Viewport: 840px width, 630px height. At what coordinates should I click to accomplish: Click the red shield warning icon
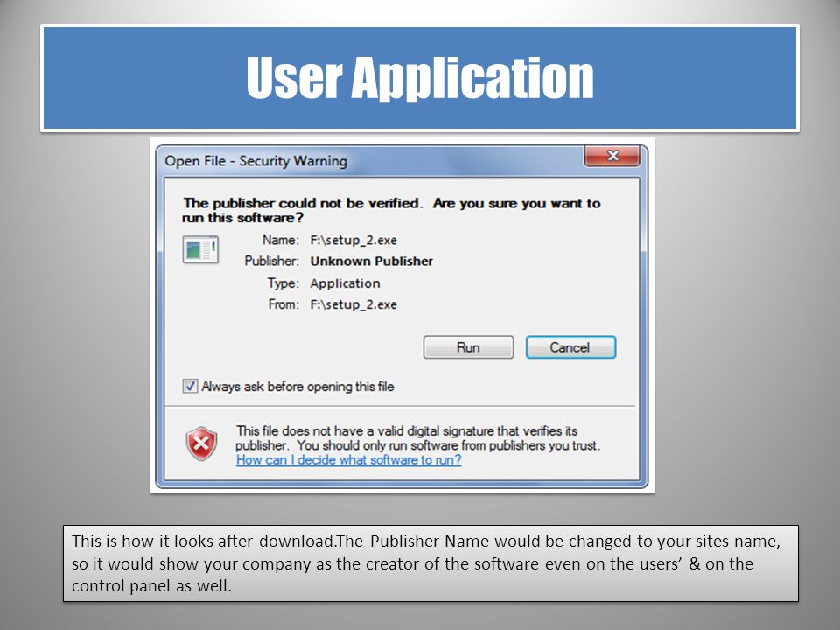tap(201, 443)
